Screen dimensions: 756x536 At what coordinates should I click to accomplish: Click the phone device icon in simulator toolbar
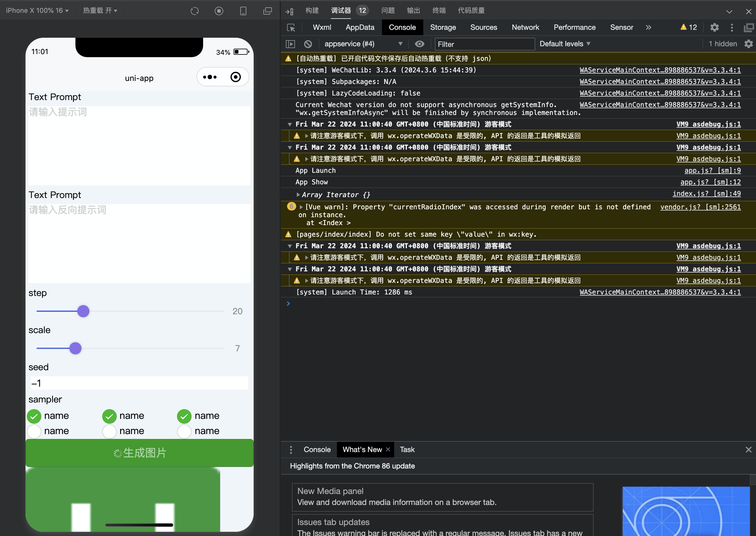(x=243, y=11)
